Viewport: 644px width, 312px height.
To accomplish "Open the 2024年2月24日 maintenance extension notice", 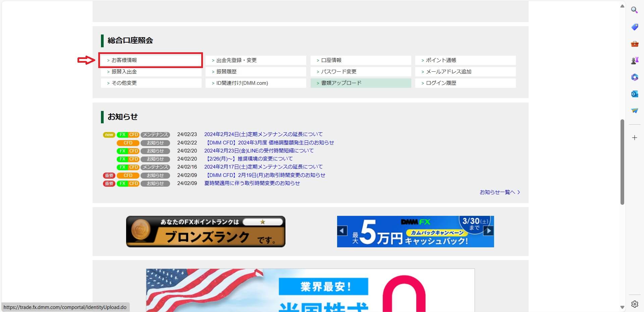I will pyautogui.click(x=263, y=134).
